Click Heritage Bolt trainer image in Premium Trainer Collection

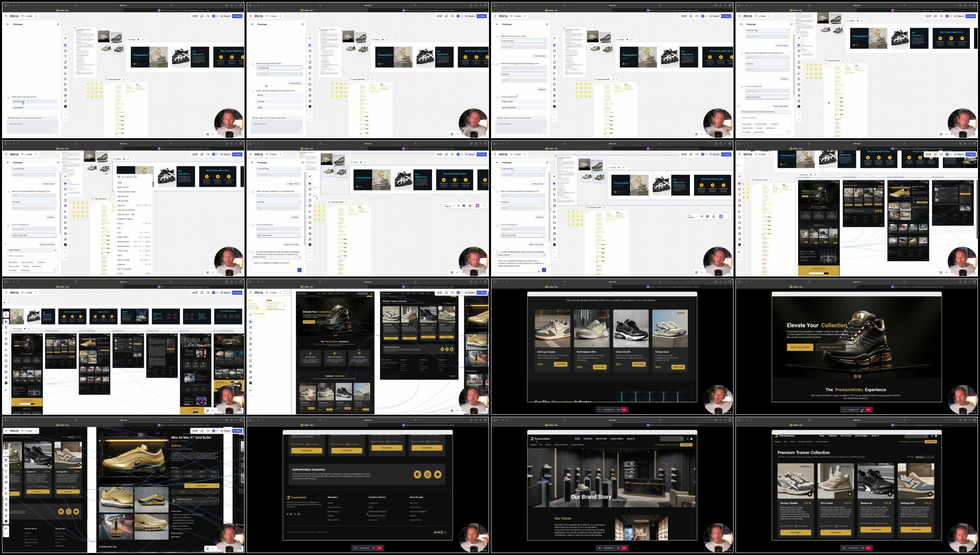[915, 481]
